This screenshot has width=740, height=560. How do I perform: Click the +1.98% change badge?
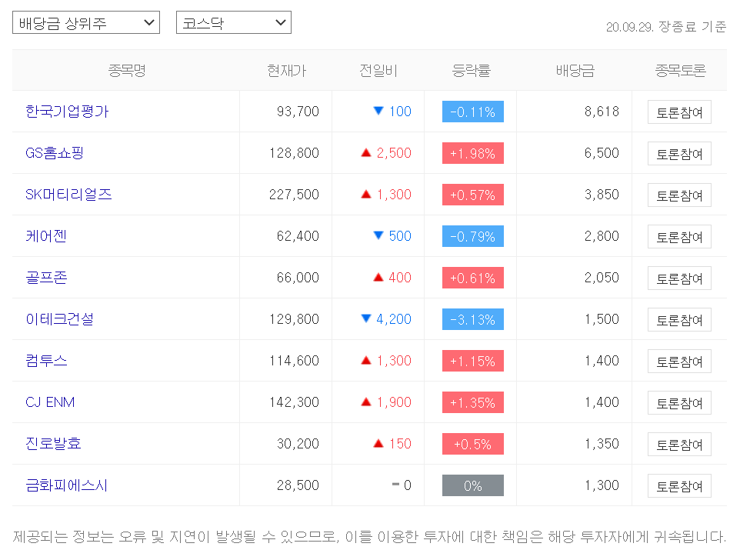pos(473,153)
